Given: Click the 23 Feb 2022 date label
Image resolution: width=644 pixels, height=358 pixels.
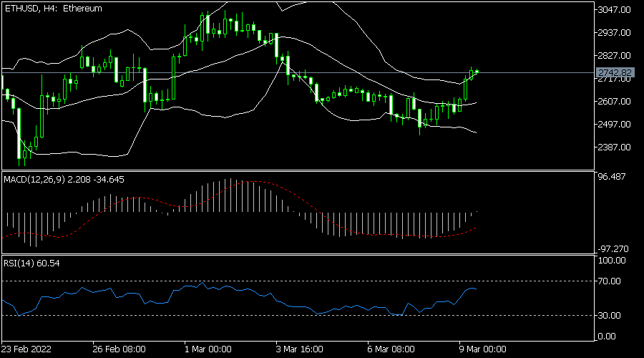Looking at the screenshot, I should click(x=26, y=349).
